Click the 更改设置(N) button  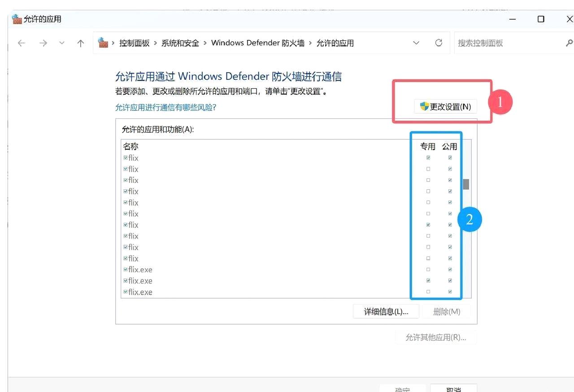[x=445, y=107]
